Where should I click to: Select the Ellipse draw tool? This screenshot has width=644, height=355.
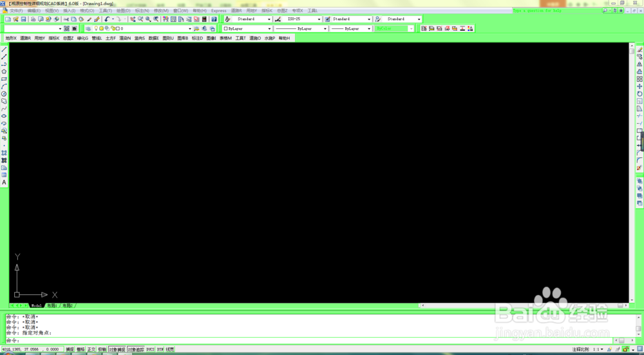(x=4, y=116)
